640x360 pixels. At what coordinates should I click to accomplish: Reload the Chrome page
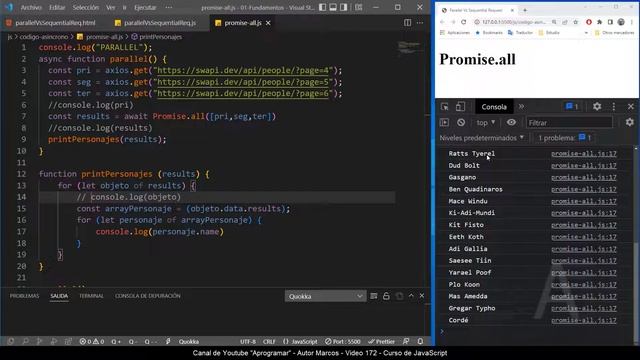(464, 22)
